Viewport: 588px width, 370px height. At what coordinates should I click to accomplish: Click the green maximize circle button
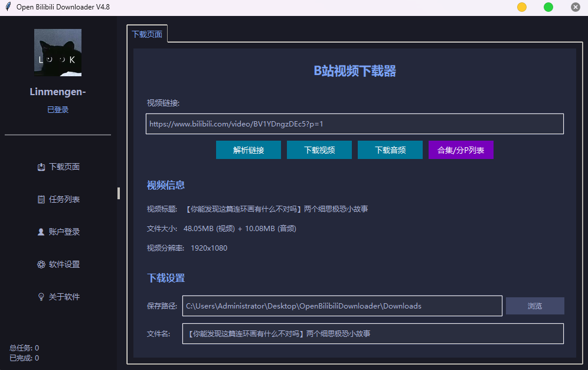[x=548, y=7]
